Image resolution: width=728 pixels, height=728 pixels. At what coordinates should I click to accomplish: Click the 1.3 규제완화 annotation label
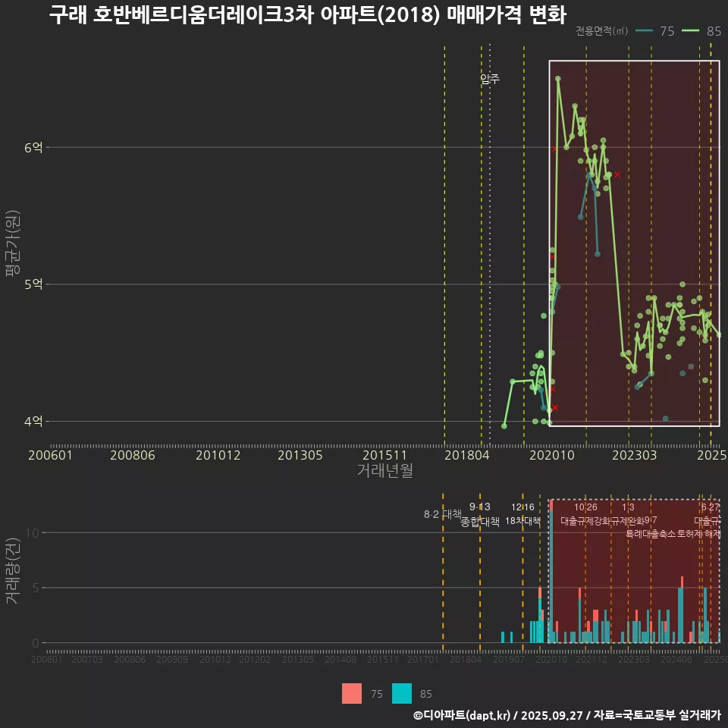pos(628,514)
